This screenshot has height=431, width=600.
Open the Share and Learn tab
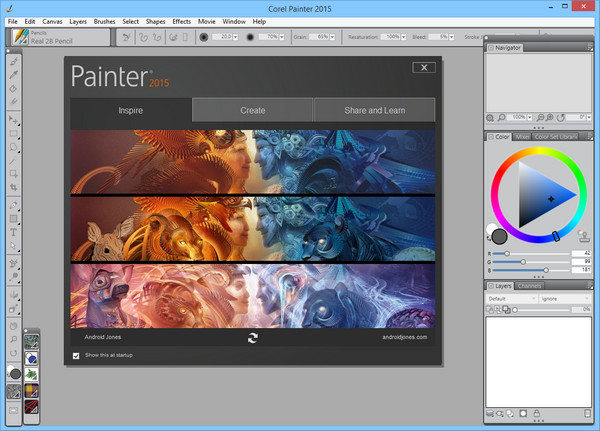[x=374, y=109]
